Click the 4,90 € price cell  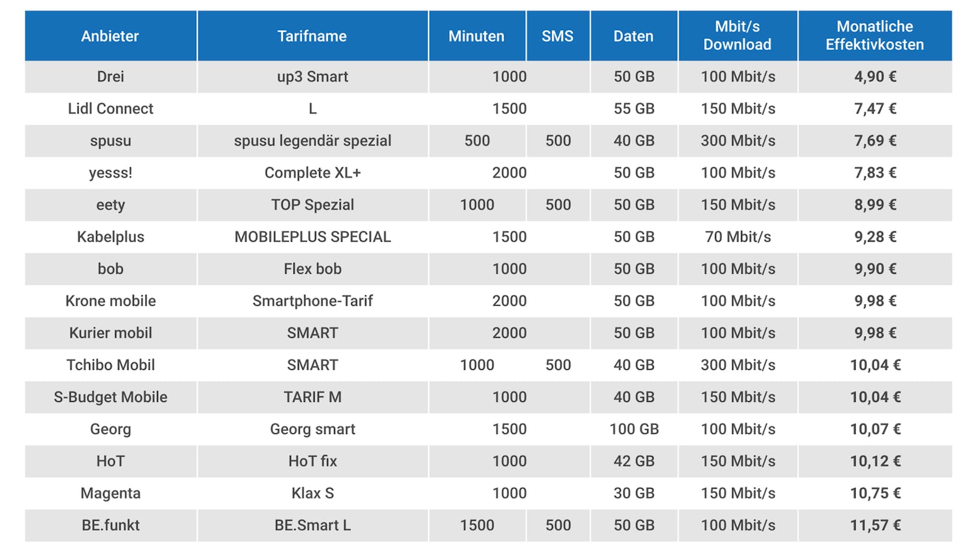tap(875, 77)
